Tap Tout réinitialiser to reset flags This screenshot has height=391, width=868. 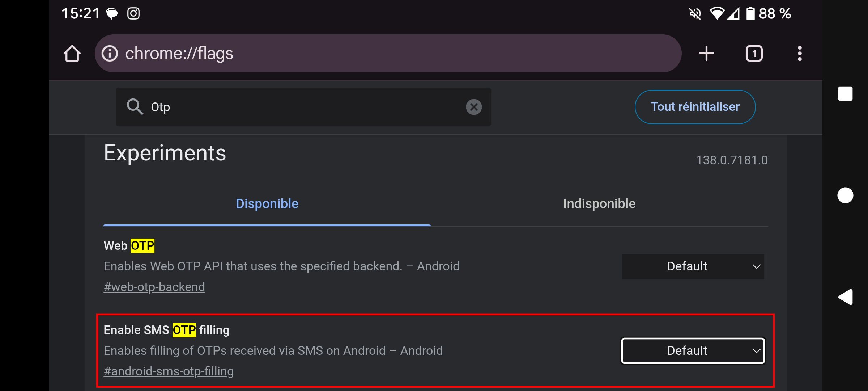tap(694, 106)
